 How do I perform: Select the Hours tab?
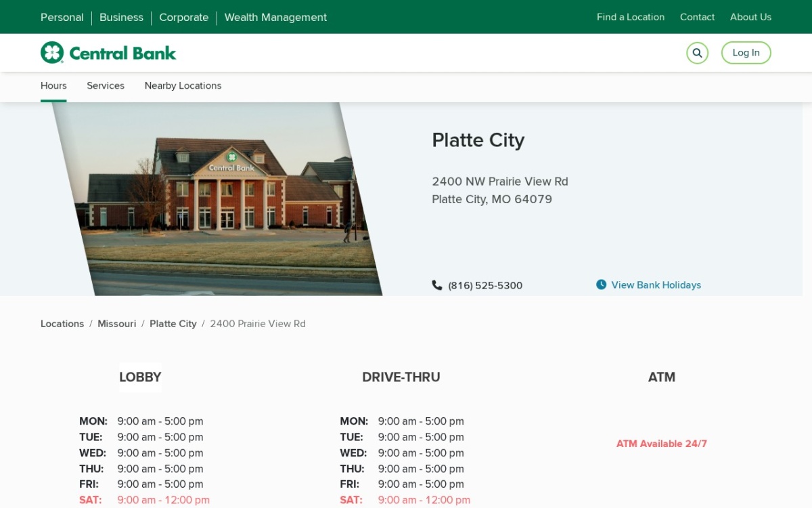click(x=53, y=86)
